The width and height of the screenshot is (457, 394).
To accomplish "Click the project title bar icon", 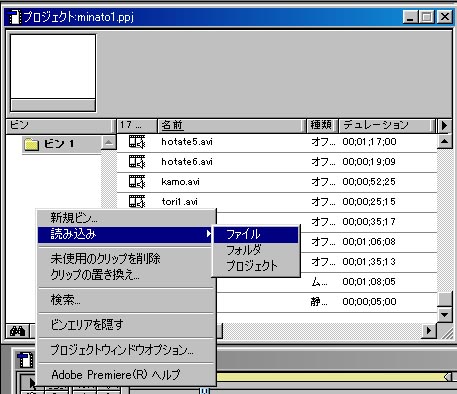I will point(14,17).
